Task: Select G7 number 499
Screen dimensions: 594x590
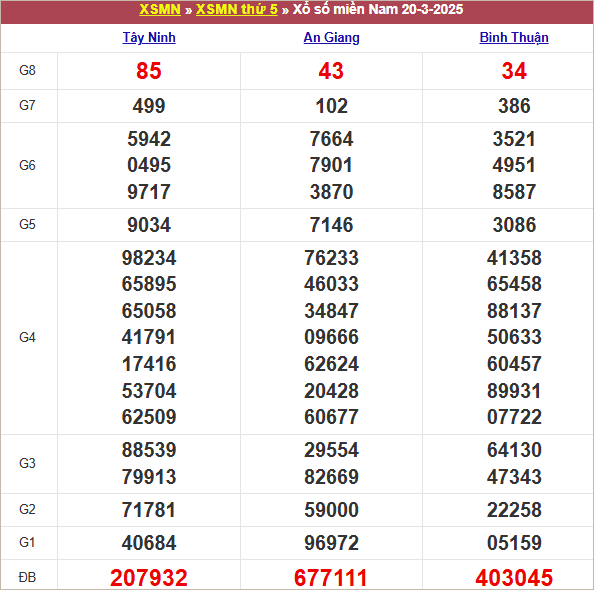Action: tap(149, 106)
